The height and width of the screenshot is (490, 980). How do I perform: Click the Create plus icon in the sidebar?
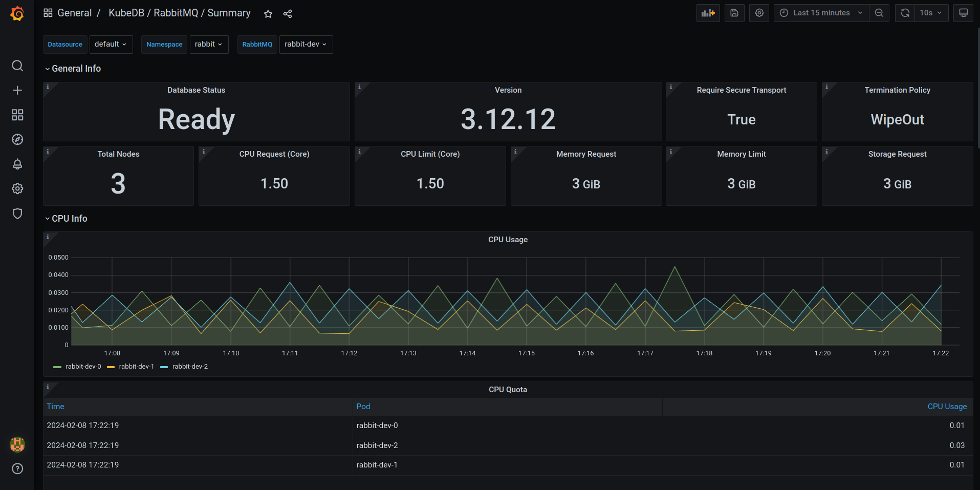pyautogui.click(x=17, y=90)
